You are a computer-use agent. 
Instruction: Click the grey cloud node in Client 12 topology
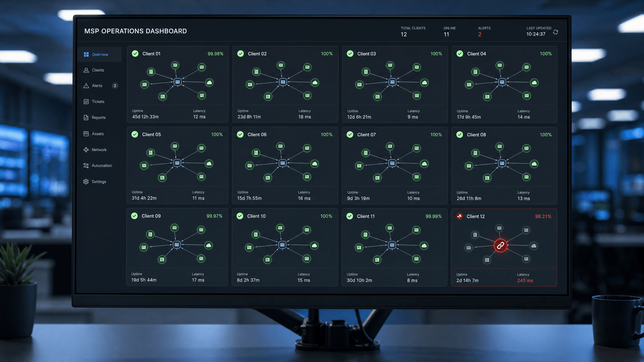pos(534,246)
